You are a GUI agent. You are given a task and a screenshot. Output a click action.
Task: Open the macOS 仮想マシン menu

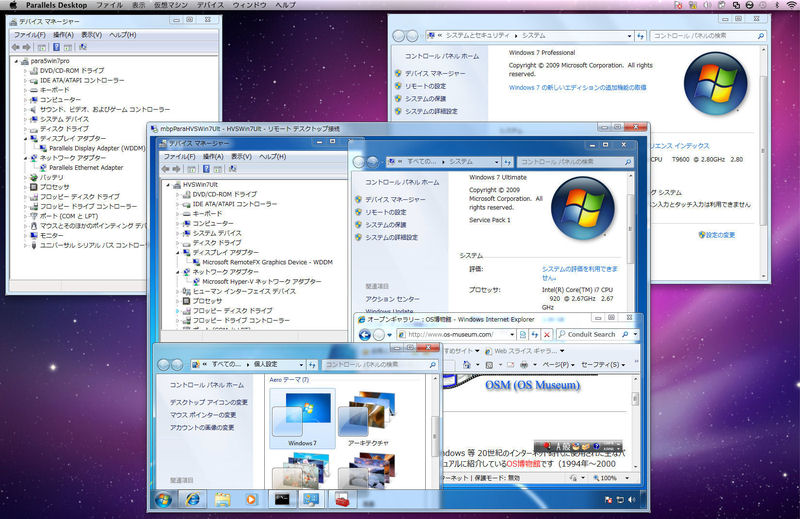170,5
